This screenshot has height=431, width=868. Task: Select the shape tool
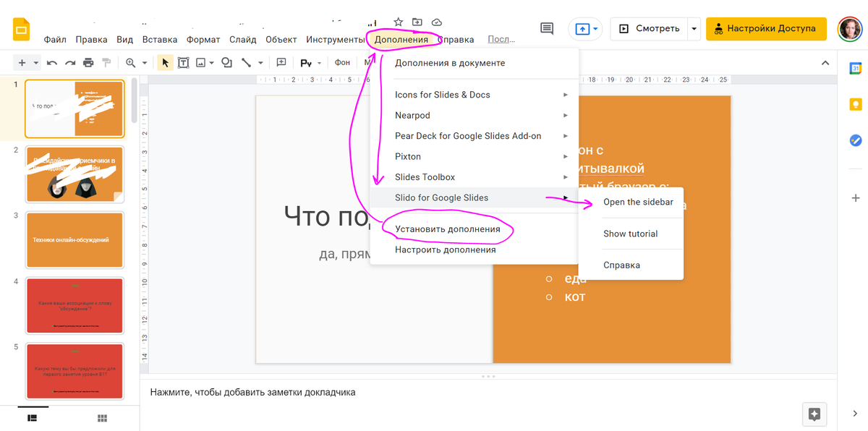tap(226, 63)
